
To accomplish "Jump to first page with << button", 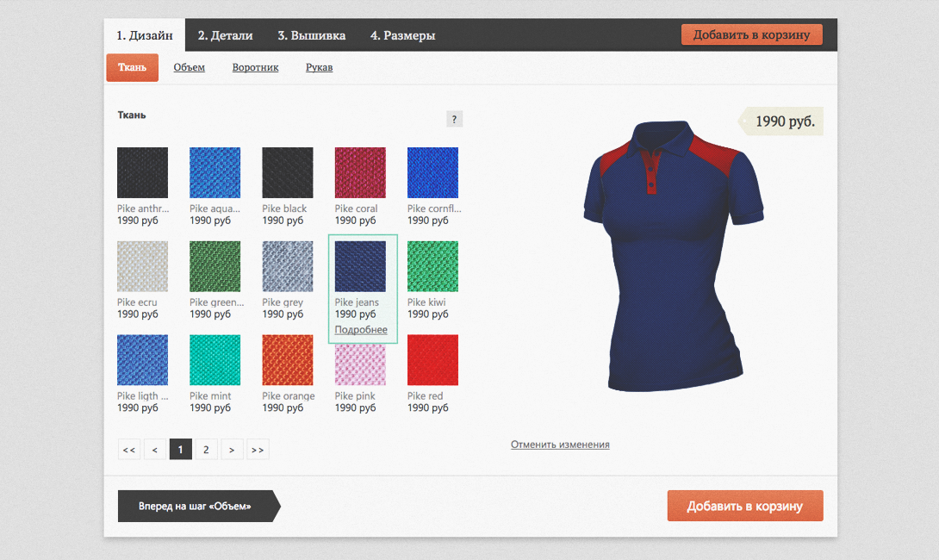I will pos(128,449).
